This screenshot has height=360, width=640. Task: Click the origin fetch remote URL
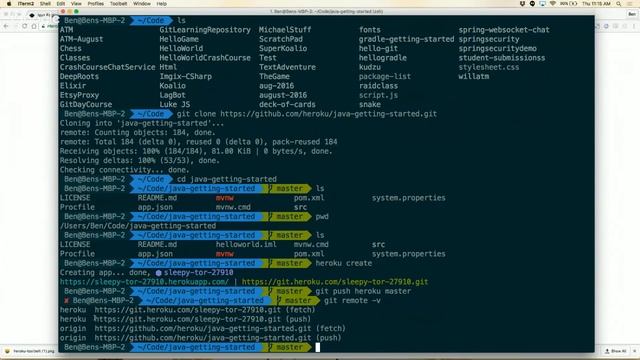pos(203,329)
